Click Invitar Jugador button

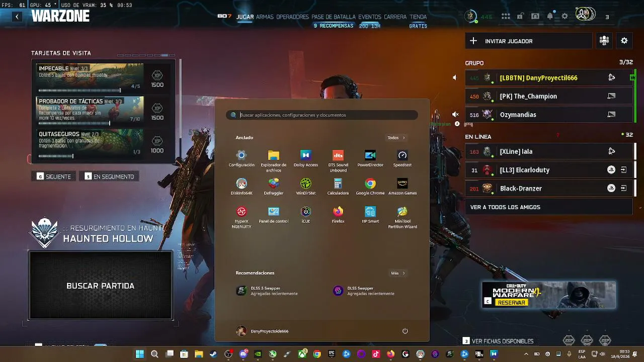click(x=528, y=41)
